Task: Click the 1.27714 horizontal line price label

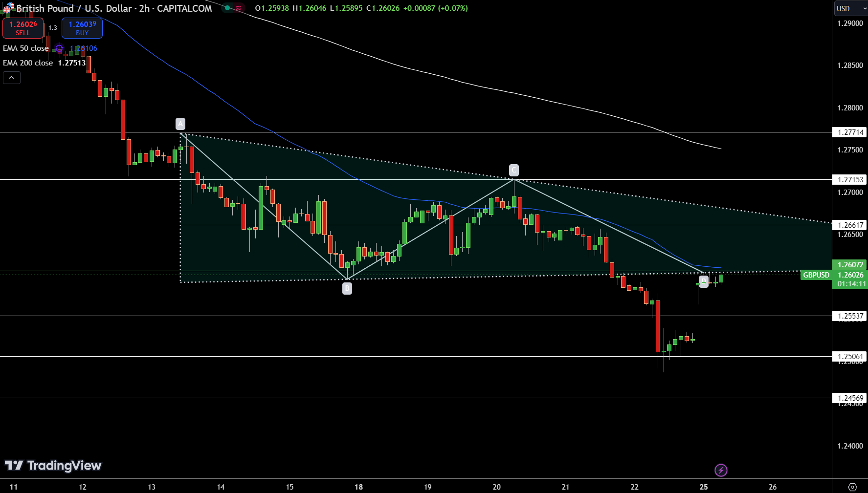Action: [x=850, y=132]
